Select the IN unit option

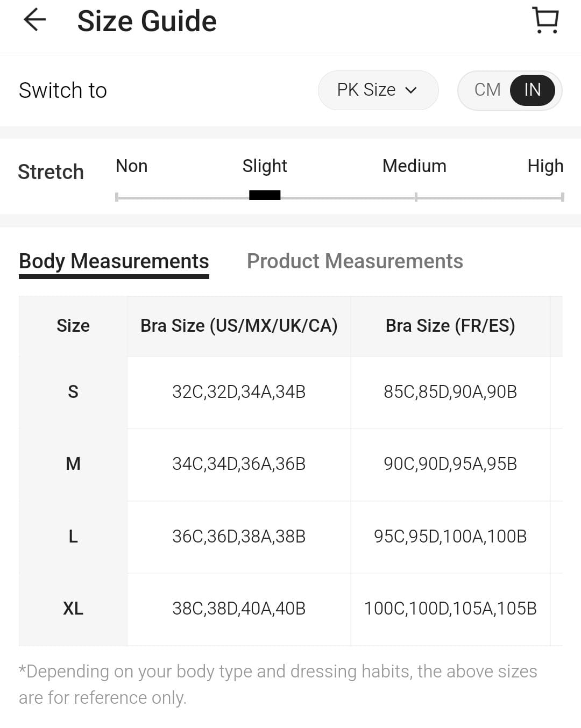point(532,90)
